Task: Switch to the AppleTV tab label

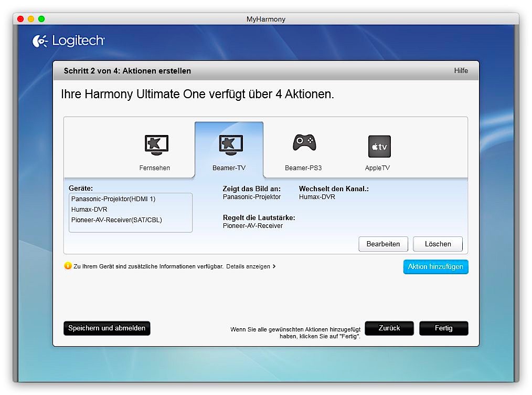Action: [377, 168]
